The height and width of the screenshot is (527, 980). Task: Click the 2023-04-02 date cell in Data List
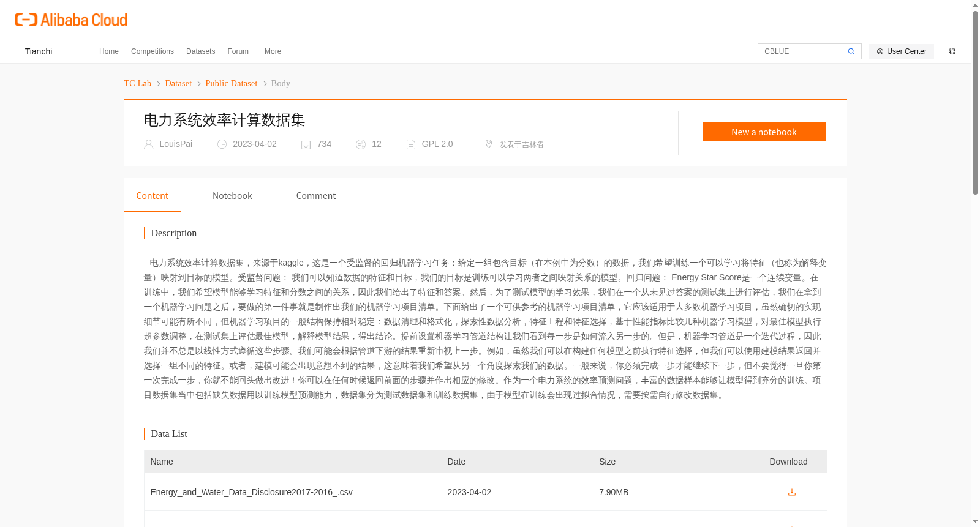(x=469, y=492)
